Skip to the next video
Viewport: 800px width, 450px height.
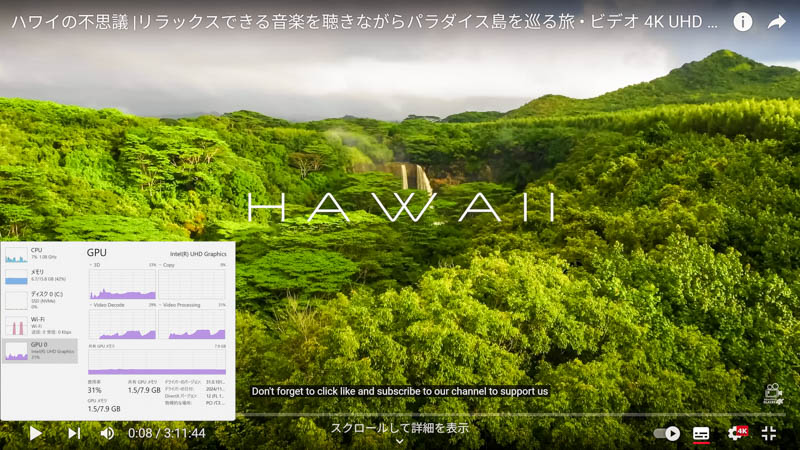click(74, 433)
